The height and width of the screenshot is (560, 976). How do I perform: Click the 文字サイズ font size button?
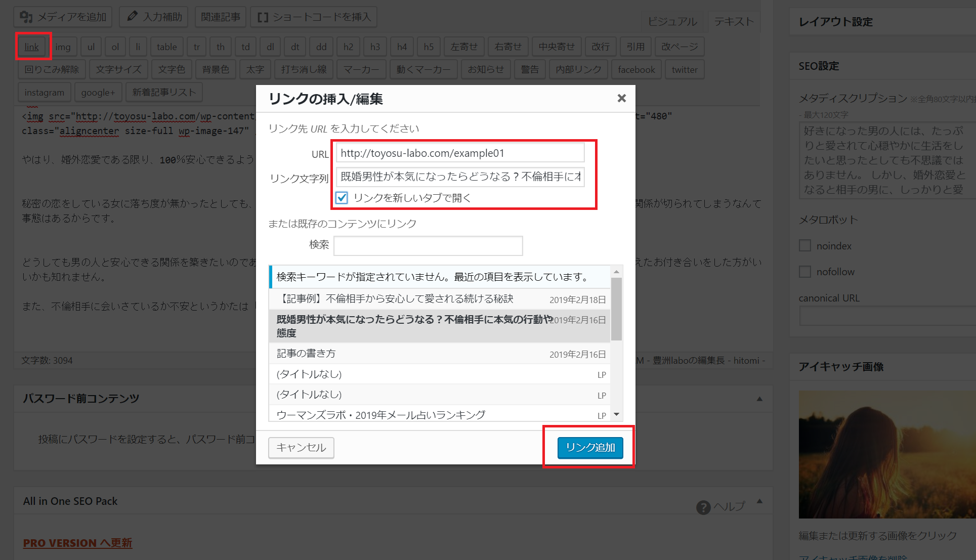[118, 69]
